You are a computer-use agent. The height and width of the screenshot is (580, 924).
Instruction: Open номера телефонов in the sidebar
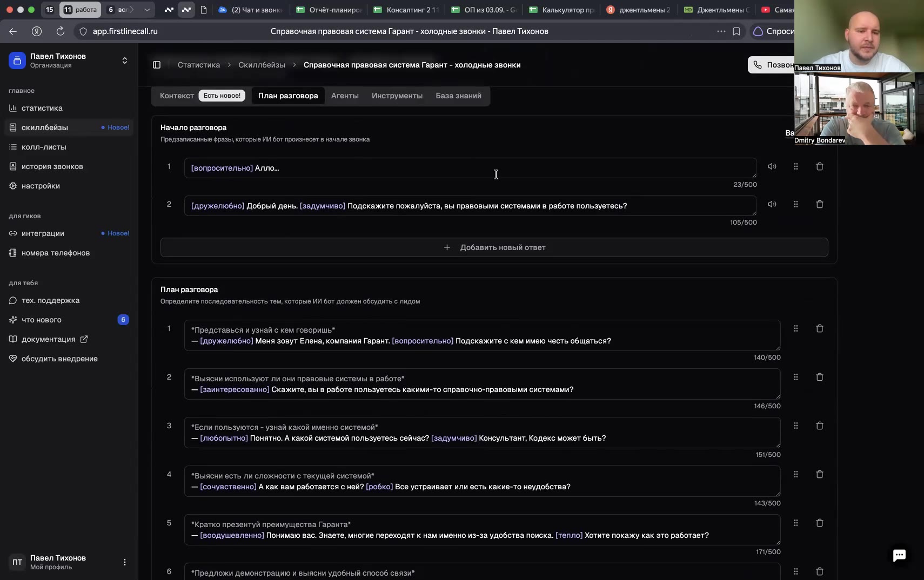click(x=69, y=253)
